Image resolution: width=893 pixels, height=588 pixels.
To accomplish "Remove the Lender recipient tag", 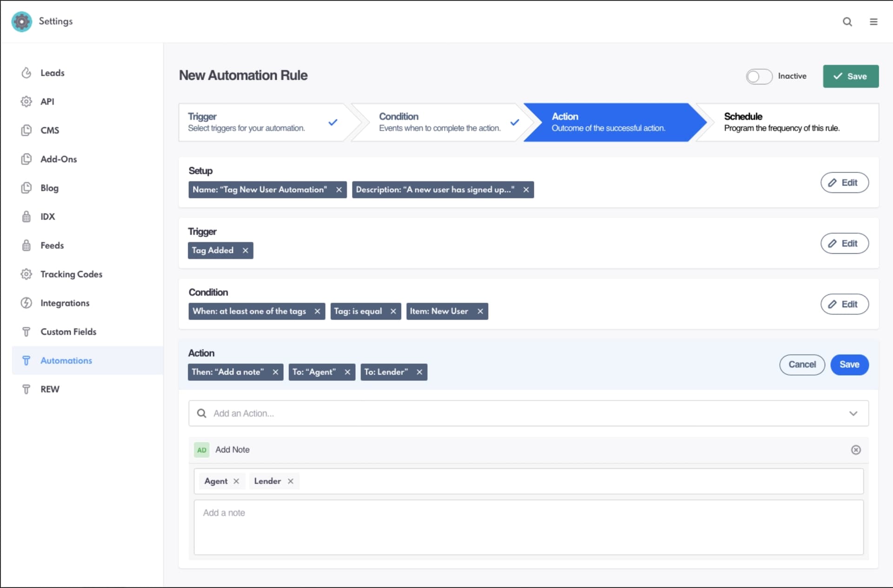I will point(290,481).
